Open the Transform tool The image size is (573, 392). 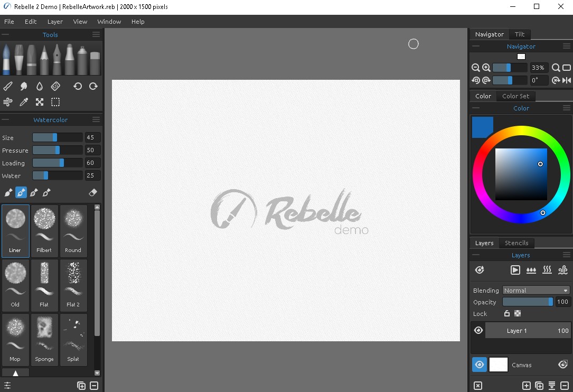[40, 102]
